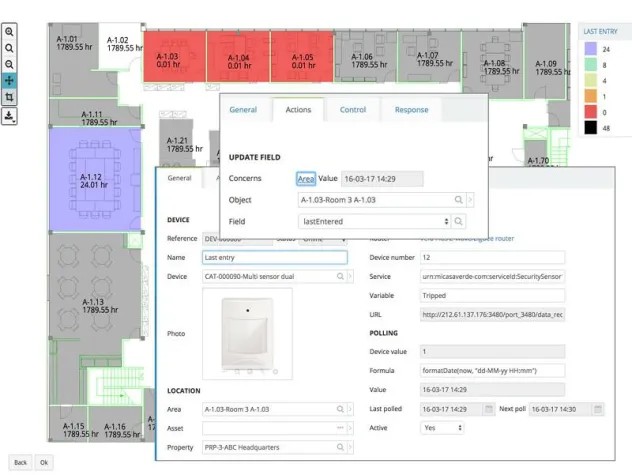
Task: Click the purple 24 legend swatch
Action: point(591,48)
